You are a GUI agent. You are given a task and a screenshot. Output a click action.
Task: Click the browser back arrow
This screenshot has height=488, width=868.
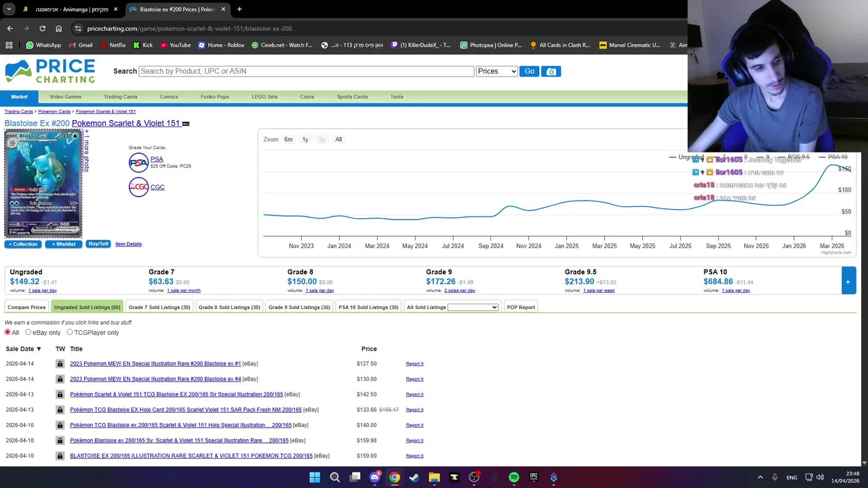[x=9, y=28]
